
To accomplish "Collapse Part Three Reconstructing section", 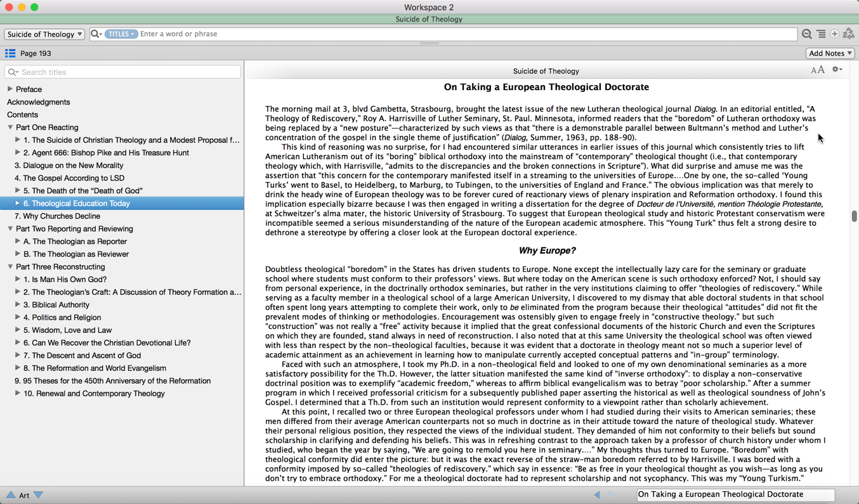I will click(10, 267).
